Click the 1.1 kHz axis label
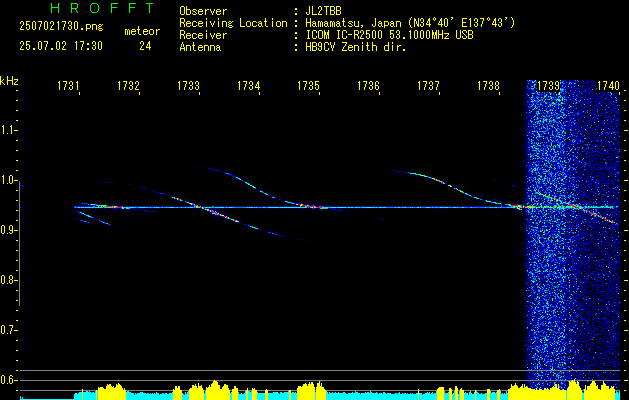629x400 pixels. point(8,130)
